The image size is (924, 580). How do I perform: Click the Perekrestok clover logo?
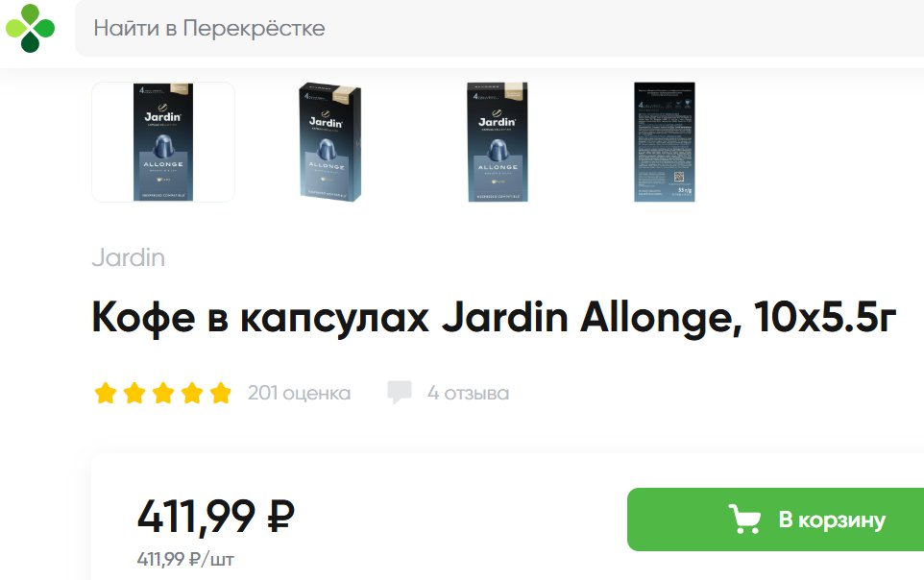(30, 28)
